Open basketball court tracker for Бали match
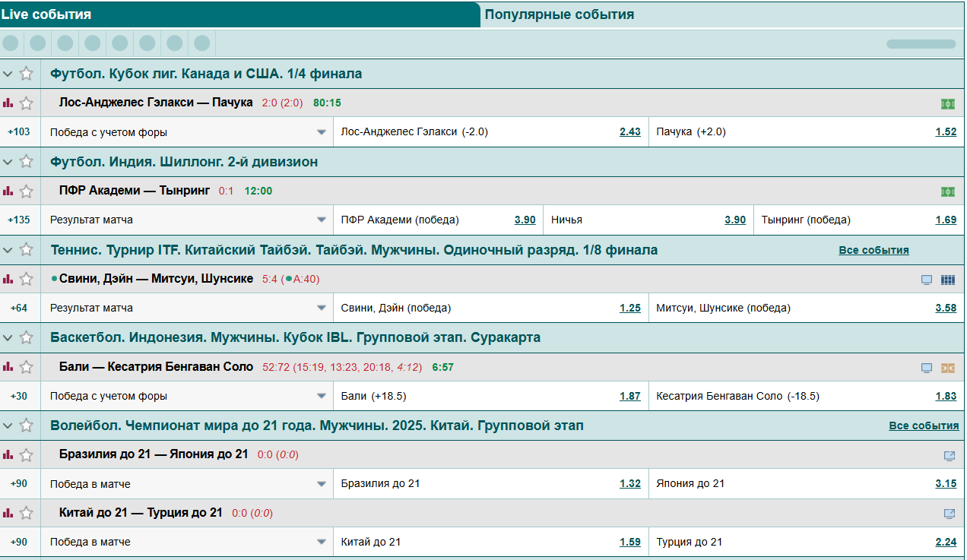Screen dimensions: 967x560 947,368
